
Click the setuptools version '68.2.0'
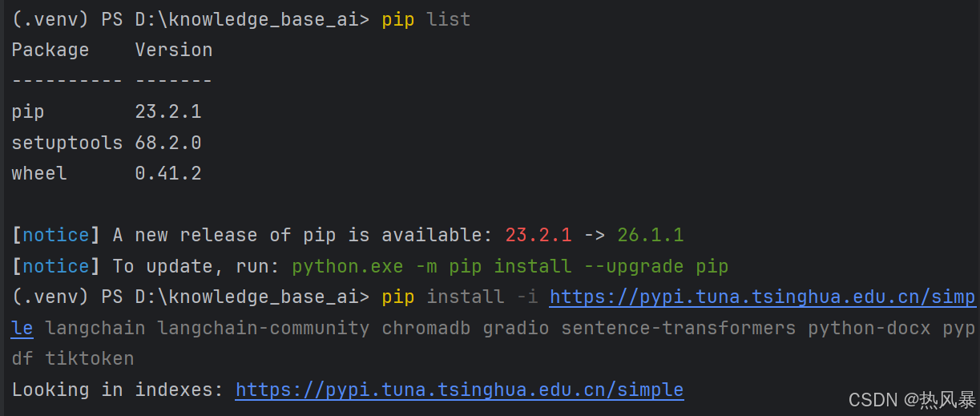click(x=168, y=143)
